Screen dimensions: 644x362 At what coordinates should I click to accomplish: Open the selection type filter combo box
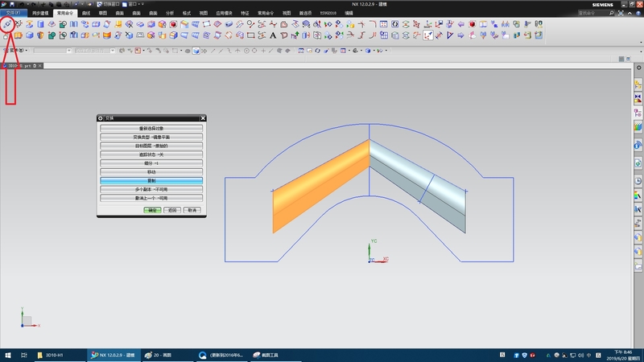[x=52, y=51]
